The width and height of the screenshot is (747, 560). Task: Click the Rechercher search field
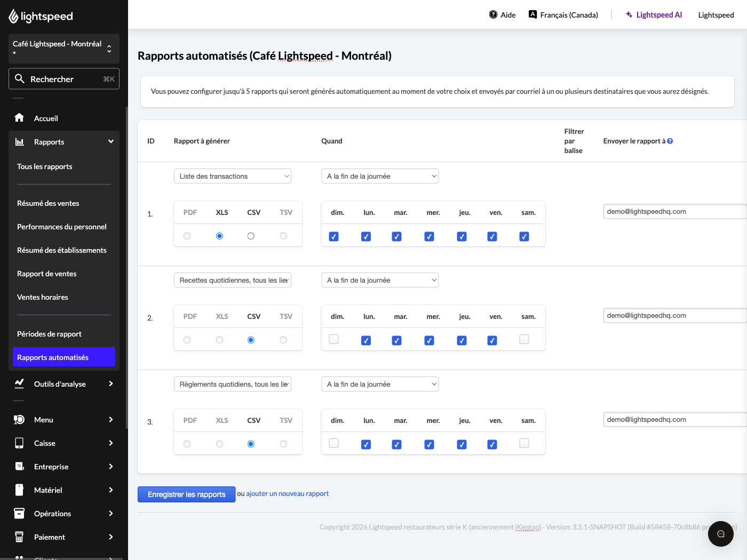(x=64, y=79)
